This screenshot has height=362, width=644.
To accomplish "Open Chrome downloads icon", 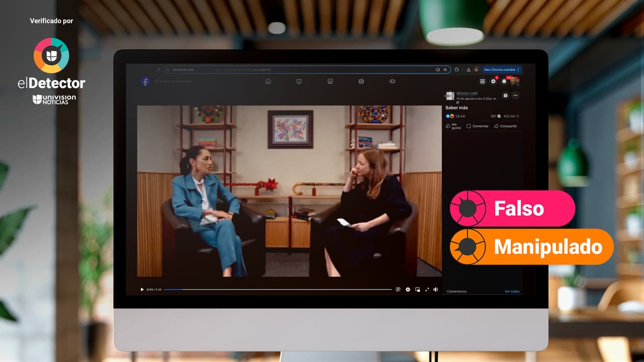I will pos(469,70).
